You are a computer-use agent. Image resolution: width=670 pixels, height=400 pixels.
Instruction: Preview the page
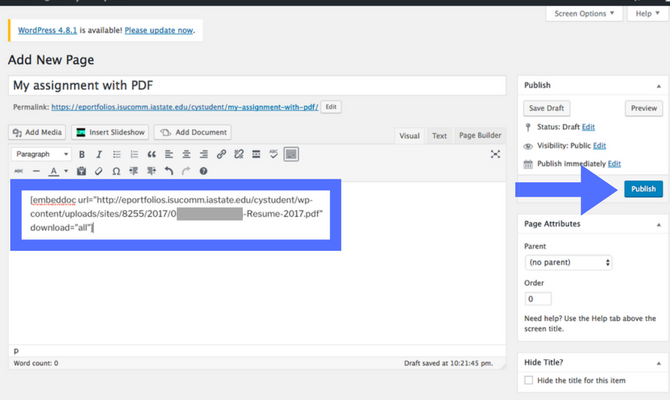point(644,109)
